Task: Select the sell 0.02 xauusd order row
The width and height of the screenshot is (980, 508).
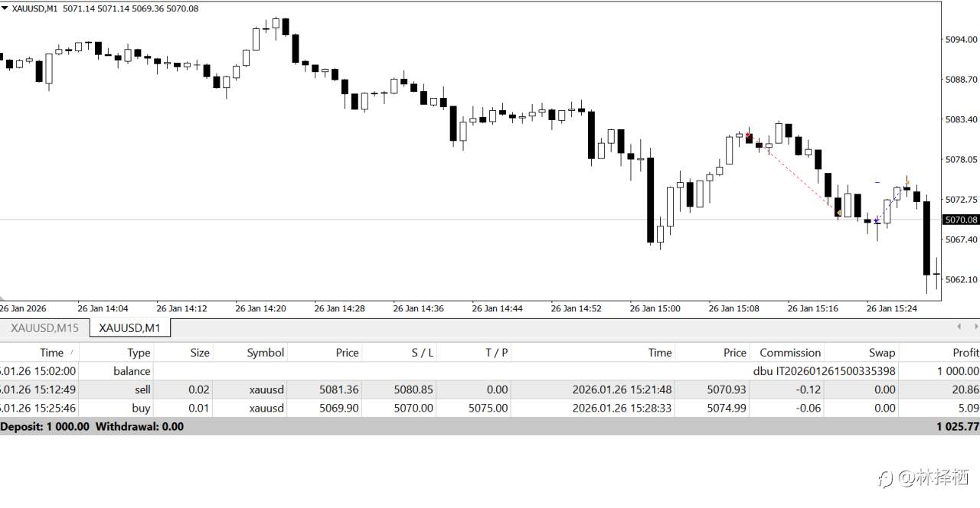Action: (x=490, y=389)
